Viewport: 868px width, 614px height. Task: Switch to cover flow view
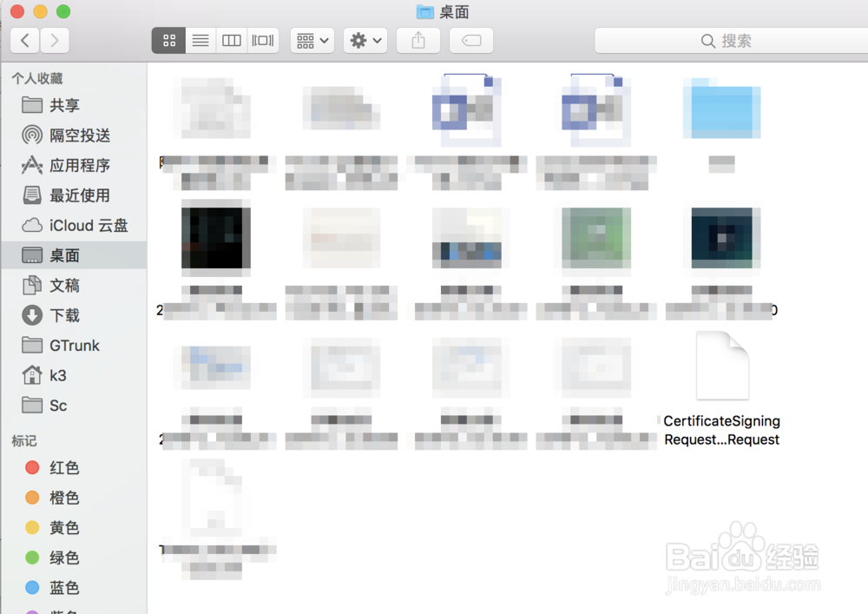tap(263, 41)
